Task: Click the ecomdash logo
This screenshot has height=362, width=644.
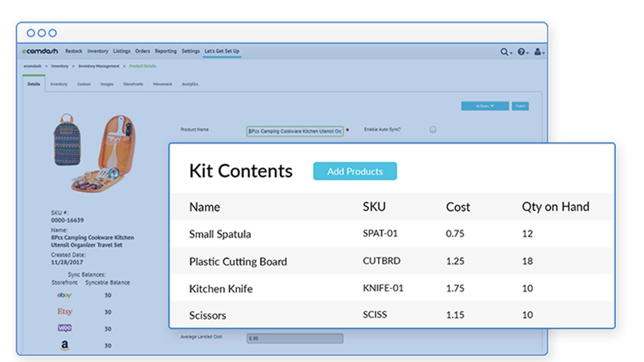Action: 40,51
